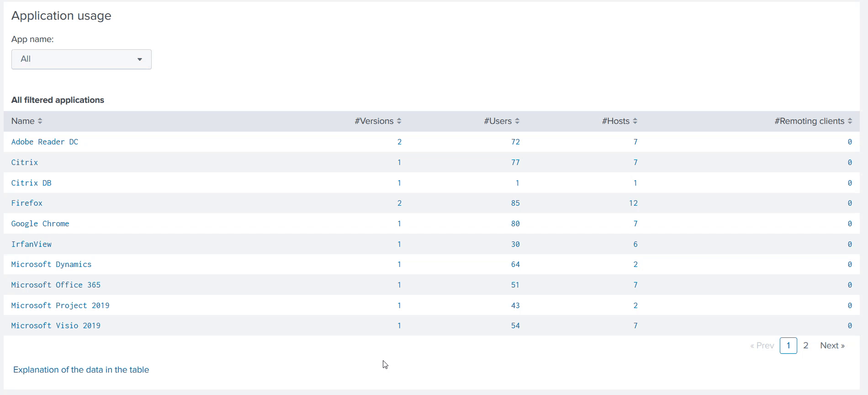
Task: Open Microsoft Visio 2019 entry
Action: point(56,326)
